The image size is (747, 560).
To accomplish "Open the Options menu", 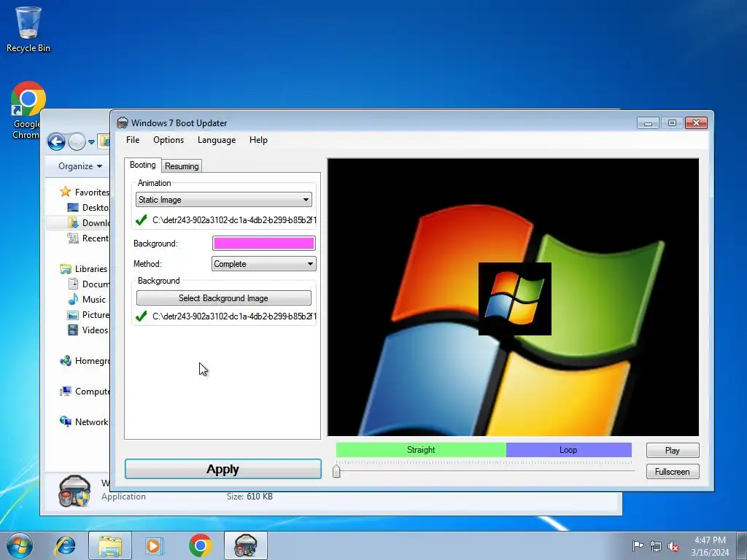I will click(169, 140).
